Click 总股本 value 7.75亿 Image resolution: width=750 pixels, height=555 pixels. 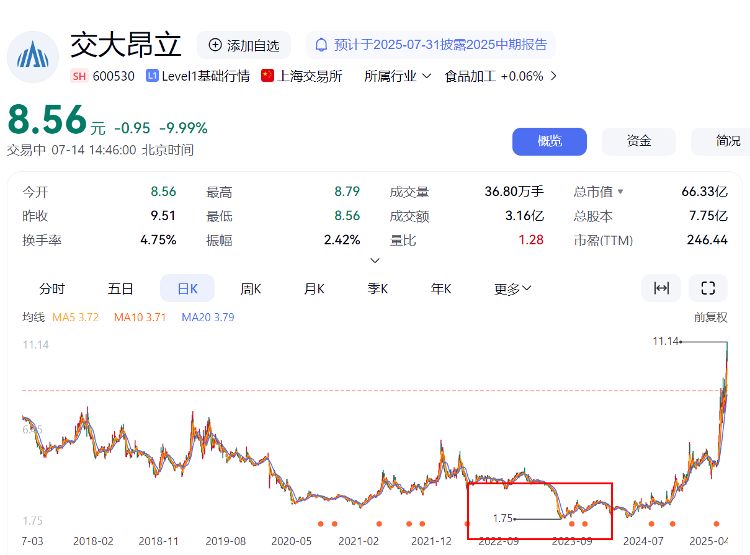(708, 215)
